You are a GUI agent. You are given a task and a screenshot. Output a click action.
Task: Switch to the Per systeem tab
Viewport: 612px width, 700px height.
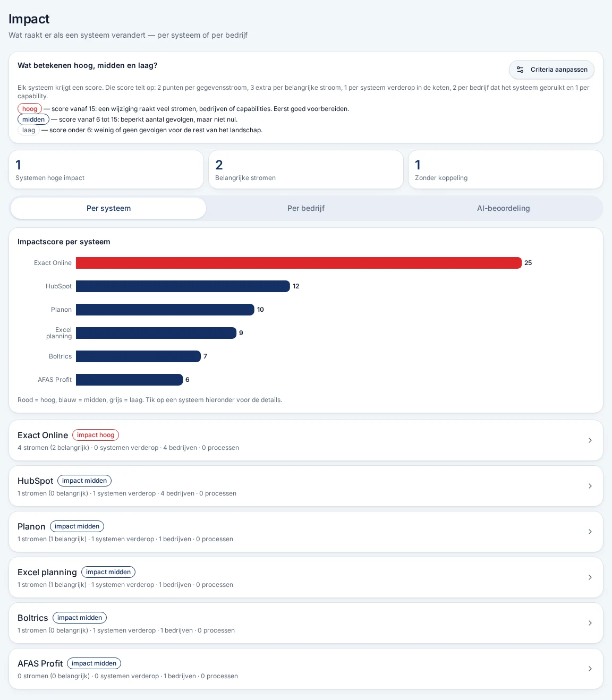click(x=108, y=208)
